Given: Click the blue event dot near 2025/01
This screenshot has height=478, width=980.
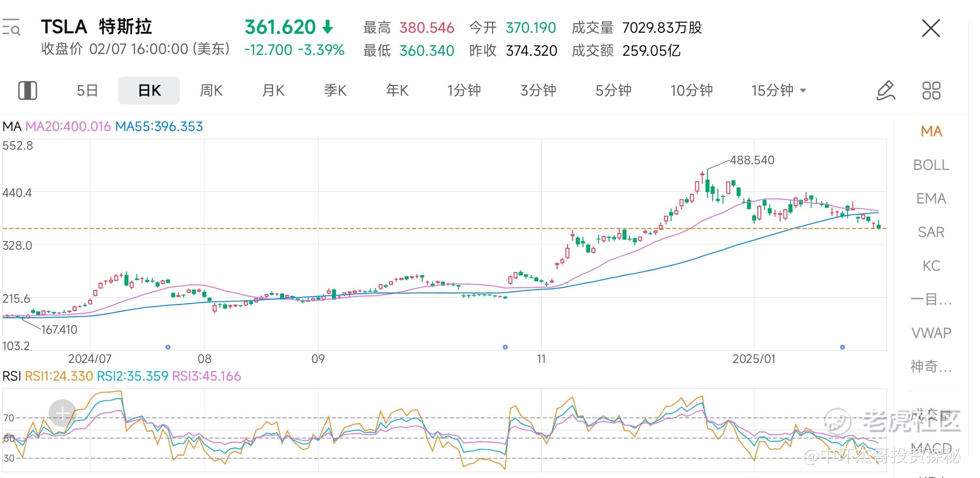Looking at the screenshot, I should coord(842,347).
